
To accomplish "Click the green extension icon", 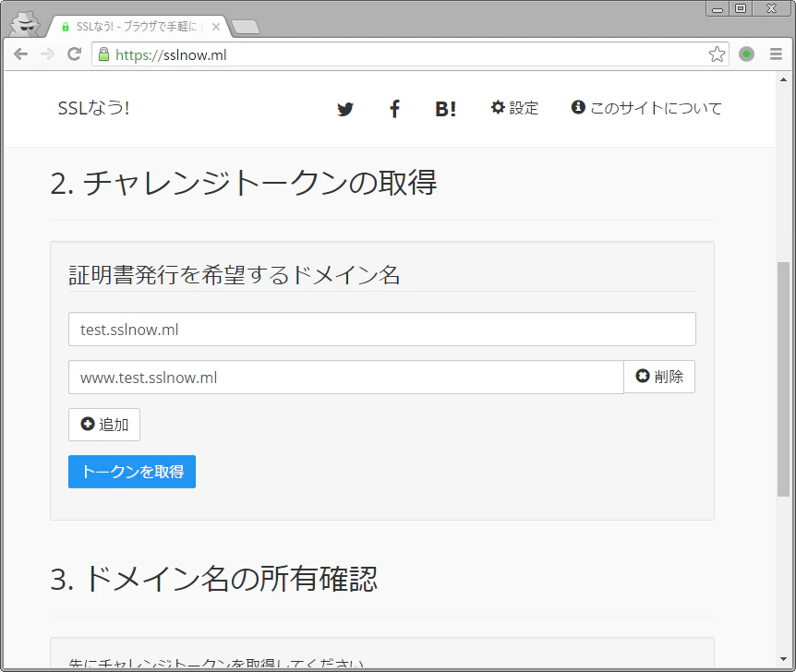I will 746,54.
